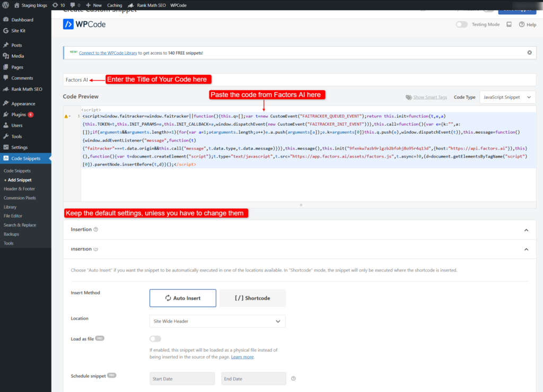The image size is (543, 392).
Task: Click the warning icon on code line 1
Action: click(x=66, y=116)
